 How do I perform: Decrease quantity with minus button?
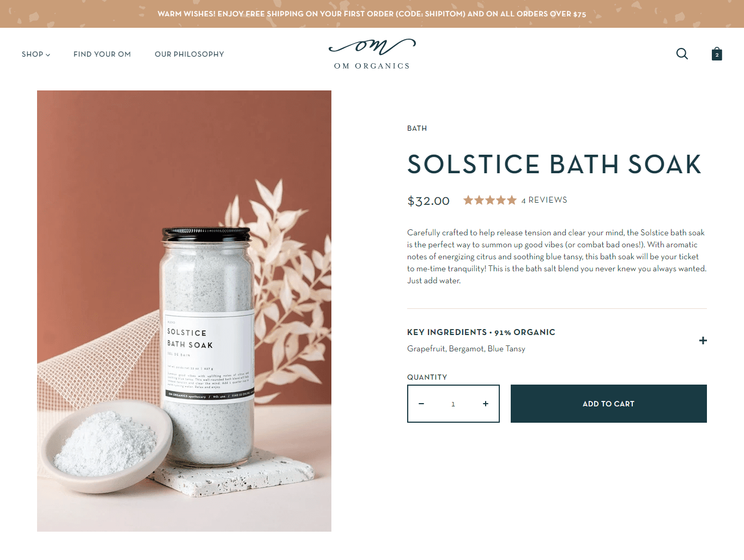pyautogui.click(x=421, y=404)
